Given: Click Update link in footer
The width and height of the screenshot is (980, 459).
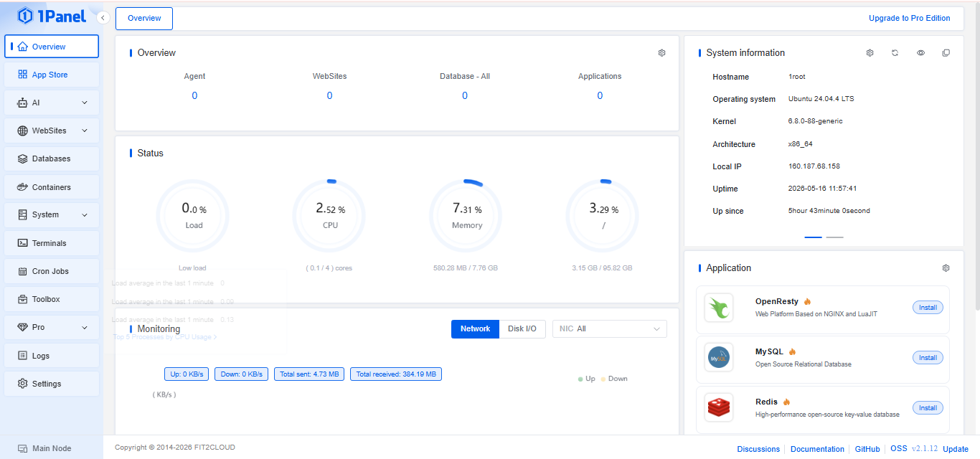Looking at the screenshot, I should (x=956, y=449).
